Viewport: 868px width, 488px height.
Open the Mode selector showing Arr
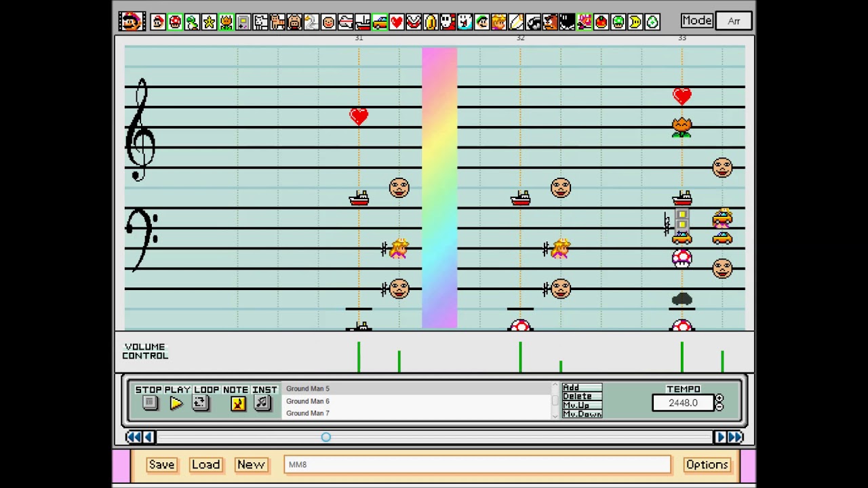point(734,21)
